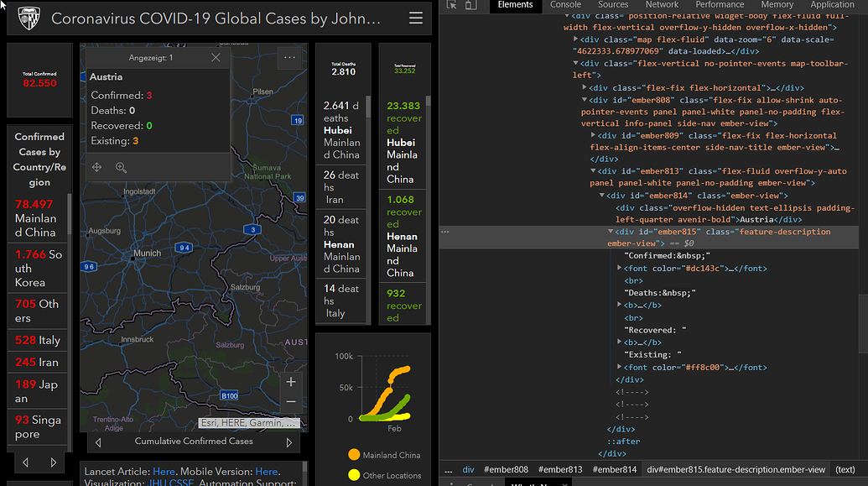
Task: Expand the b node below the Deaths text
Action: click(x=620, y=305)
